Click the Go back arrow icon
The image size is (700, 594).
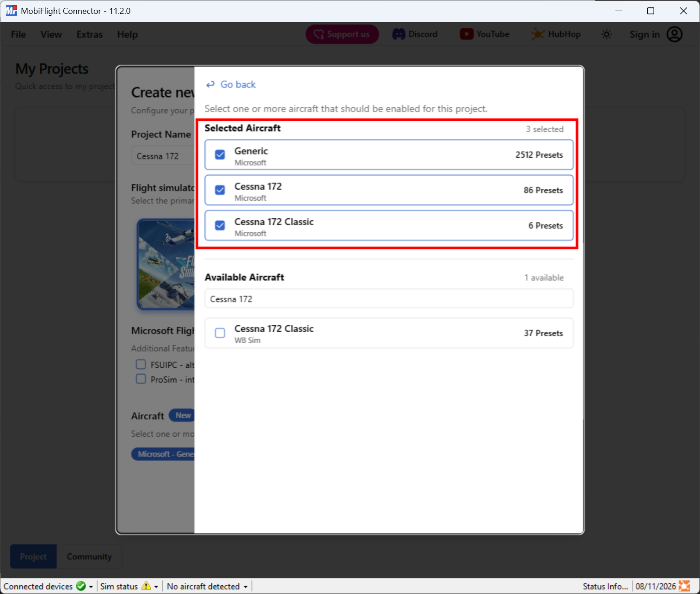(210, 84)
